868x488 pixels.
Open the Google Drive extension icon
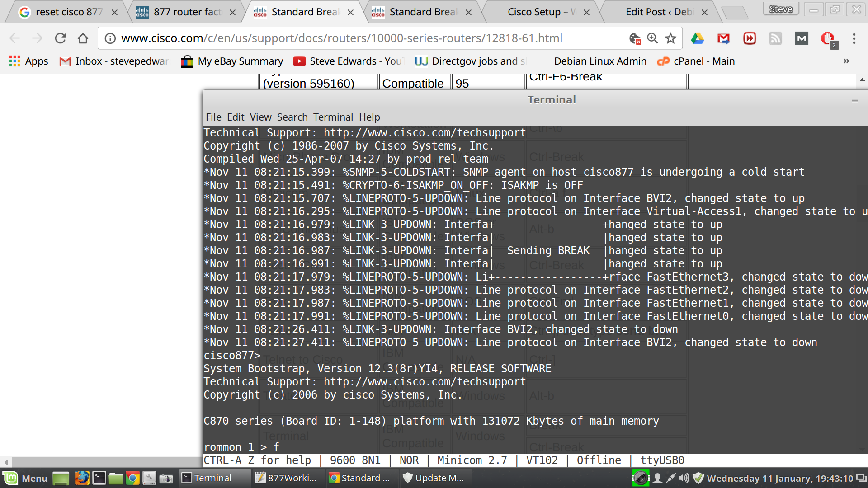pos(697,38)
